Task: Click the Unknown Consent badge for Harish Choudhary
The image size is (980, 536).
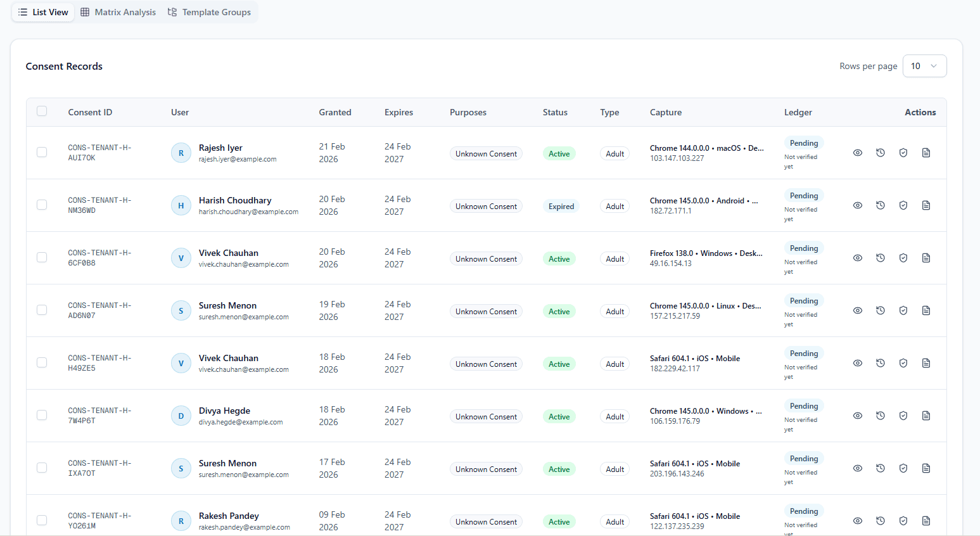Action: click(486, 205)
